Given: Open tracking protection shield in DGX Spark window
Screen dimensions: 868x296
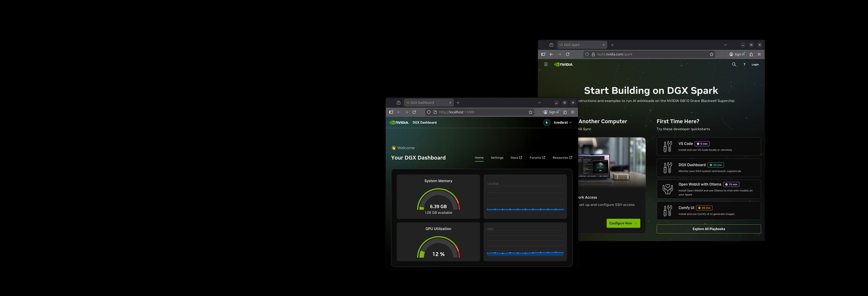Looking at the screenshot, I should (587, 54).
